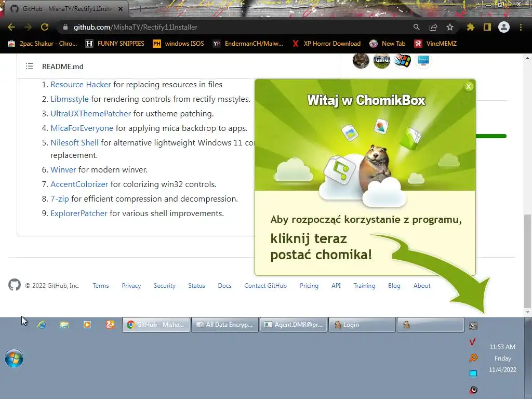Open taskbar clock showing 11:53 AM
The width and height of the screenshot is (532, 399).
point(502,358)
